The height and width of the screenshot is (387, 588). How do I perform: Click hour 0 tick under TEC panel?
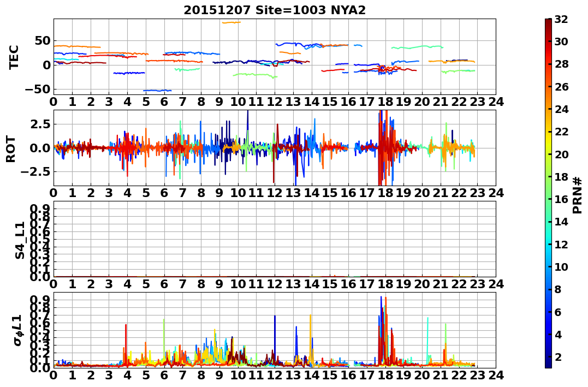point(54,102)
